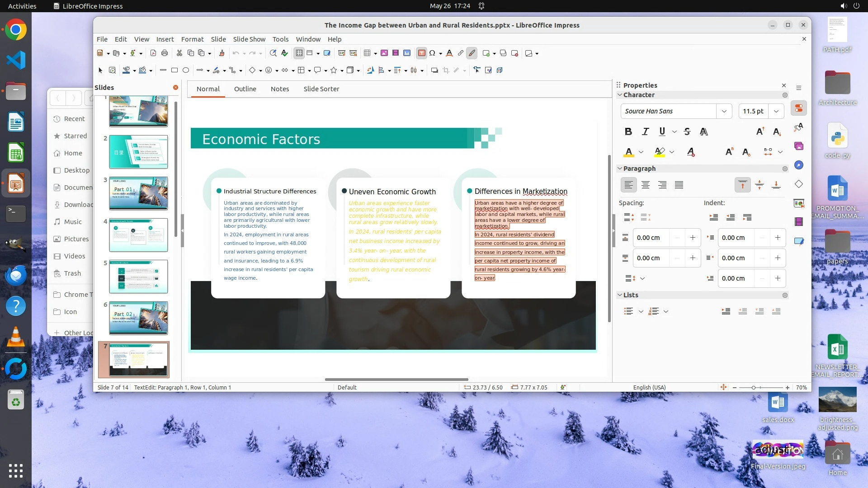Open the Outline view tab
The width and height of the screenshot is (868, 488).
point(245,89)
